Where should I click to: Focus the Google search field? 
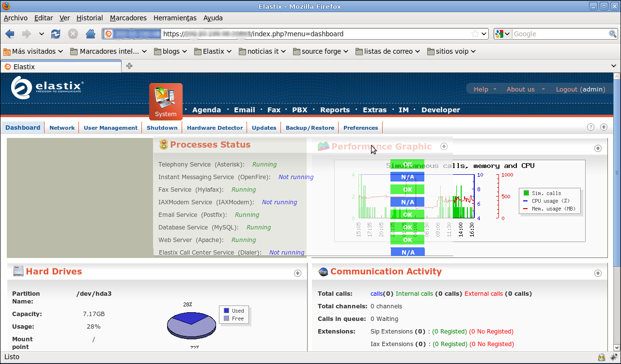560,34
